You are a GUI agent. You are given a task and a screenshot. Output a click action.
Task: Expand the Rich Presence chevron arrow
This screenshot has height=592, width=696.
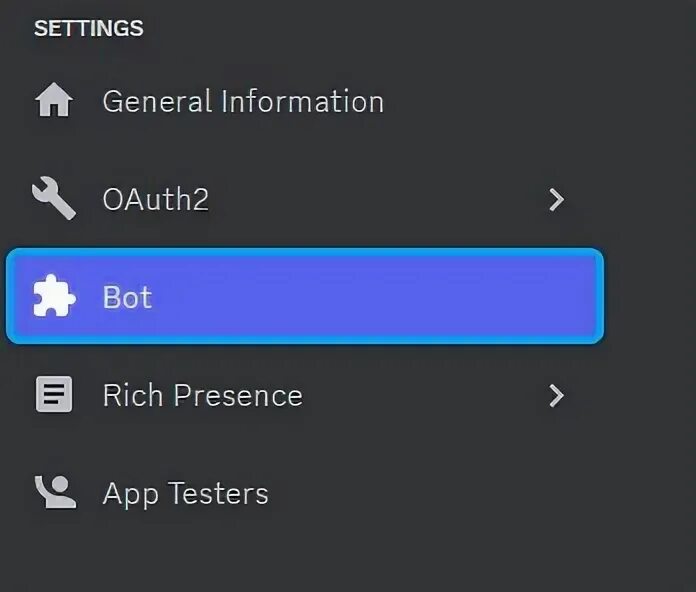557,396
